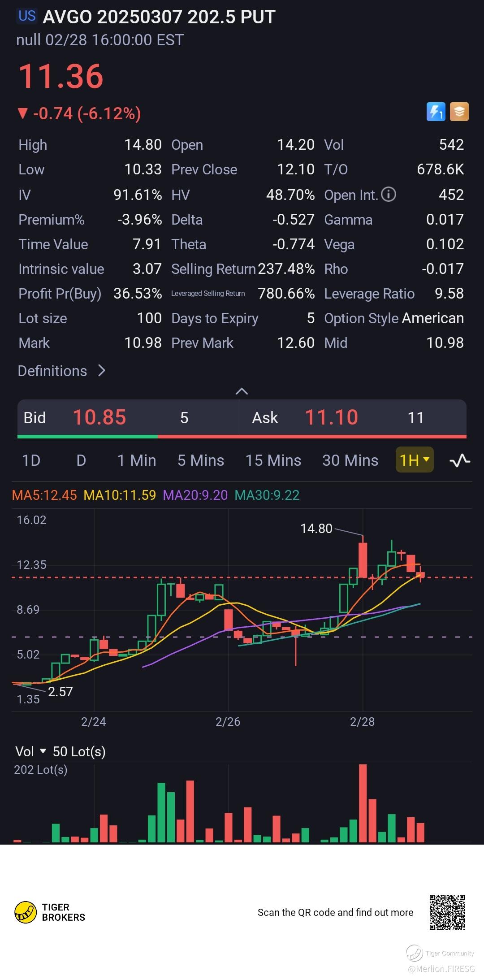Select the 15 Mins chart interval

point(273,460)
